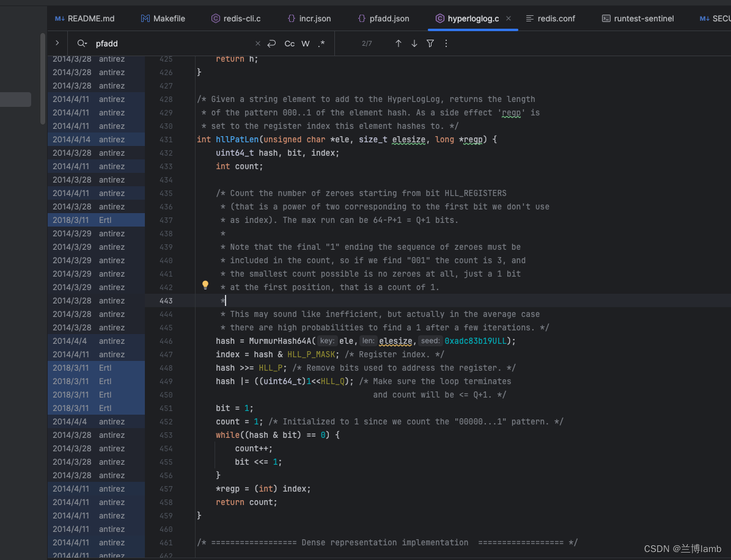Image resolution: width=731 pixels, height=560 pixels.
Task: Switch to the README.md tab
Action: (x=85, y=19)
